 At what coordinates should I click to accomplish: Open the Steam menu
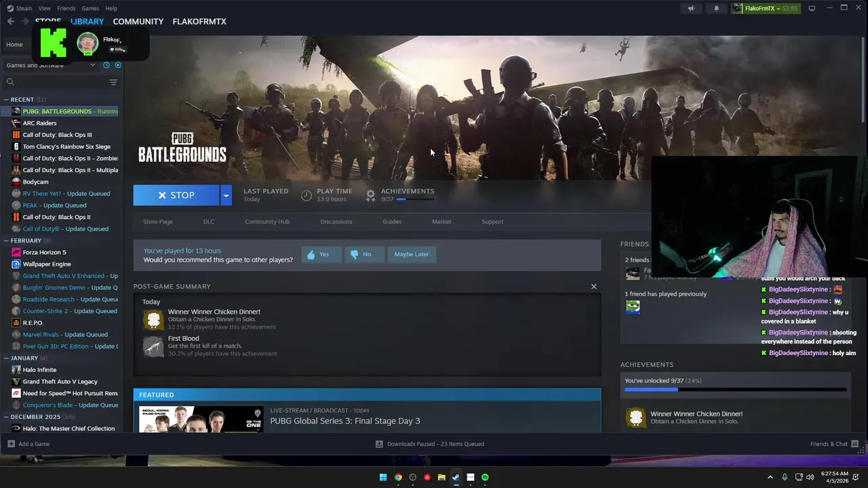24,8
